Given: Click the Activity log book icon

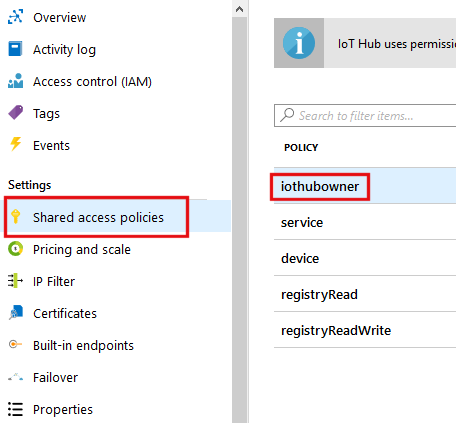Looking at the screenshot, I should coord(15,49).
